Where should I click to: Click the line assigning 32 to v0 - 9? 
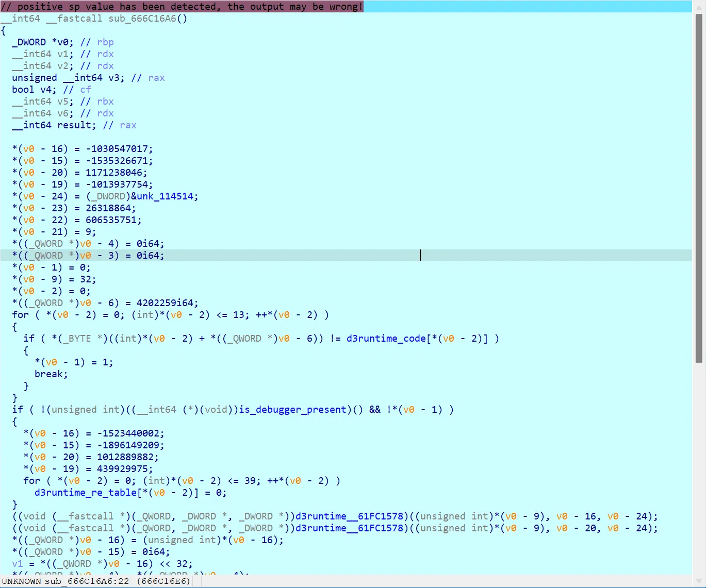coord(54,279)
